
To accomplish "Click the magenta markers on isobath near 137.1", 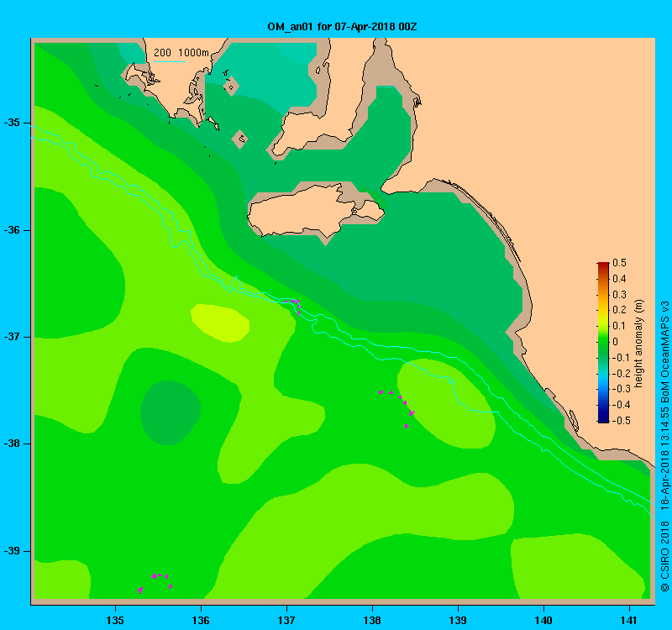I will coord(292,307).
